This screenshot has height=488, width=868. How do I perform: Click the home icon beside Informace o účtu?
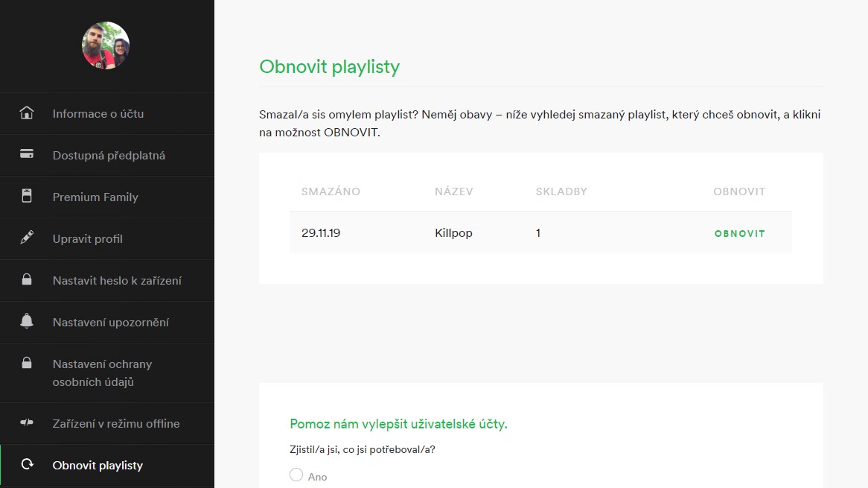pyautogui.click(x=27, y=113)
